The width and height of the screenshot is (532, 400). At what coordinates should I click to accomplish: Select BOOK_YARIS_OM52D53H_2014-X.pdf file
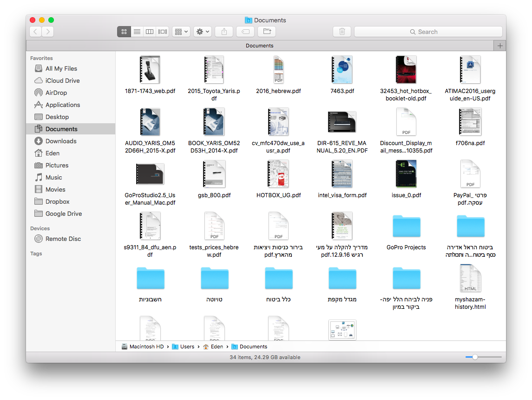coord(214,122)
